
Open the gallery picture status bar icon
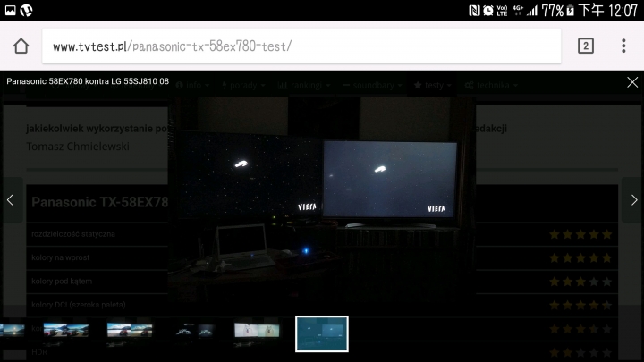pyautogui.click(x=10, y=10)
